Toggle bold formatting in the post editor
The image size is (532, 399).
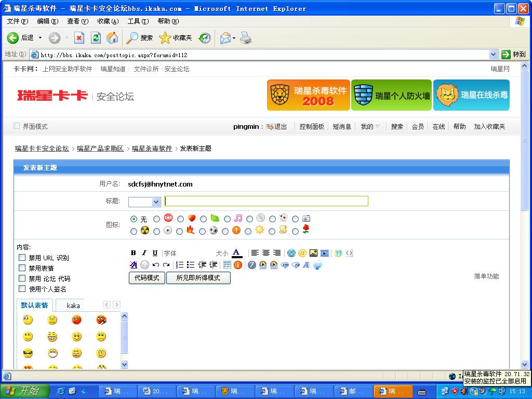click(134, 253)
